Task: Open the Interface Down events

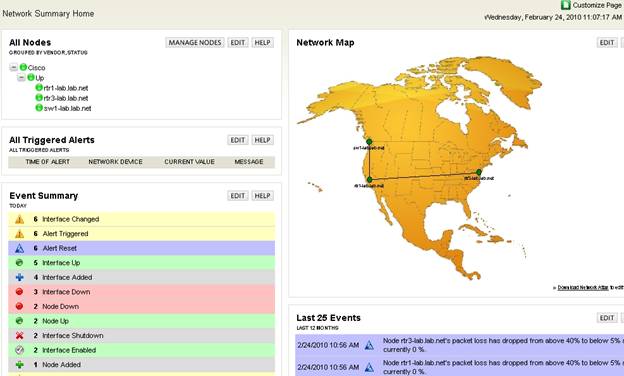Action: pos(66,292)
